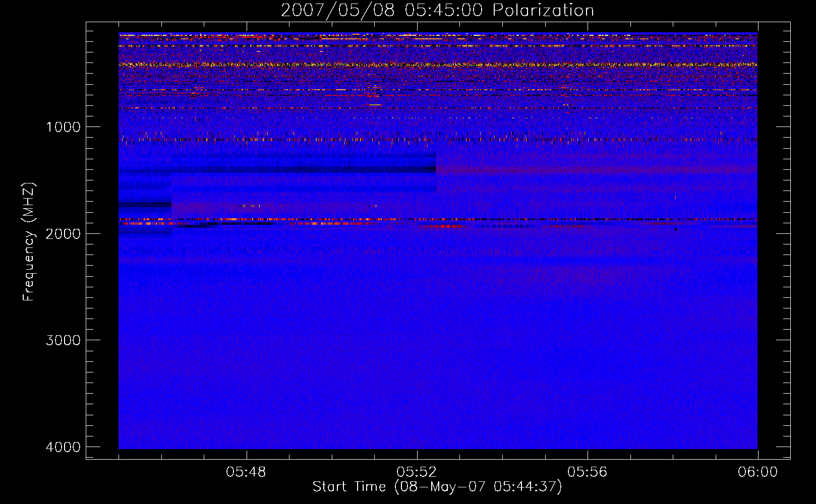This screenshot has width=816, height=504.
Task: Click the plot title '2007/05/08 05:45:00 Polarization'
Action: tap(437, 11)
